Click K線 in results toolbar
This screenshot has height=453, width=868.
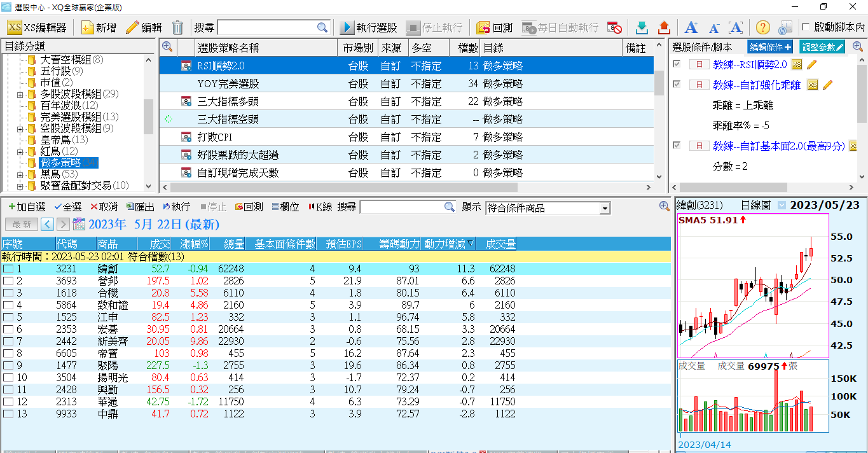pyautogui.click(x=320, y=207)
